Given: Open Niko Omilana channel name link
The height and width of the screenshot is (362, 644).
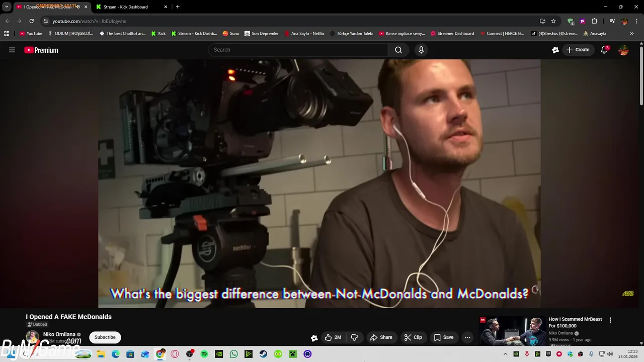Looking at the screenshot, I should tap(59, 334).
